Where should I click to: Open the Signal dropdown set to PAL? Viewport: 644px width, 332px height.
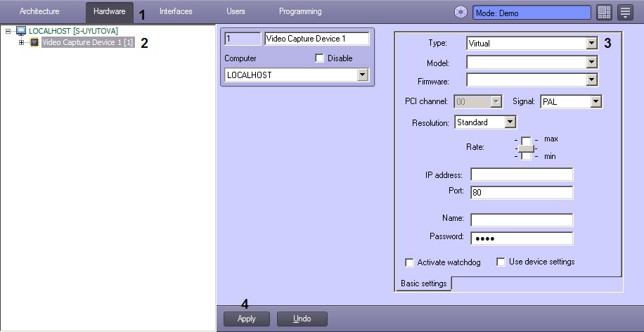[x=596, y=101]
